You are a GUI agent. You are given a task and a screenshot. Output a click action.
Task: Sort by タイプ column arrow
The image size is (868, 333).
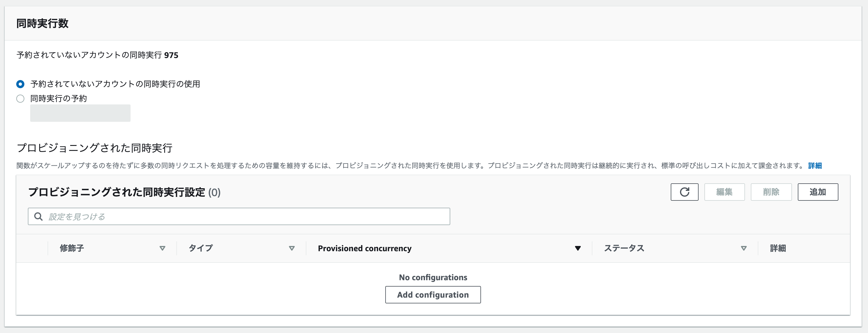point(292,248)
